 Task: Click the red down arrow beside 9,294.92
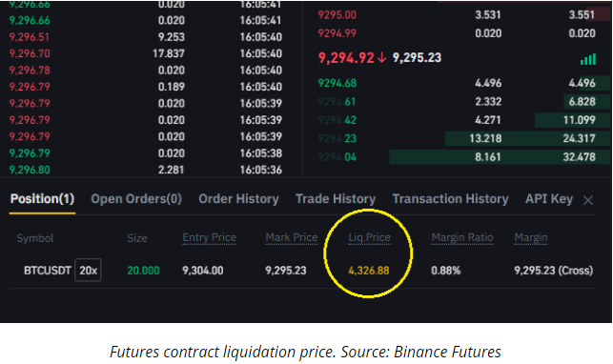pyautogui.click(x=382, y=58)
